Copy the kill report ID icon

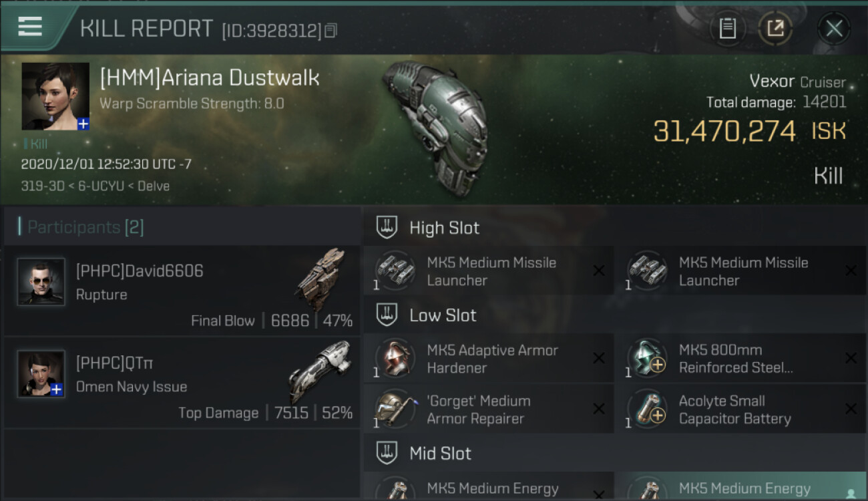pos(331,31)
